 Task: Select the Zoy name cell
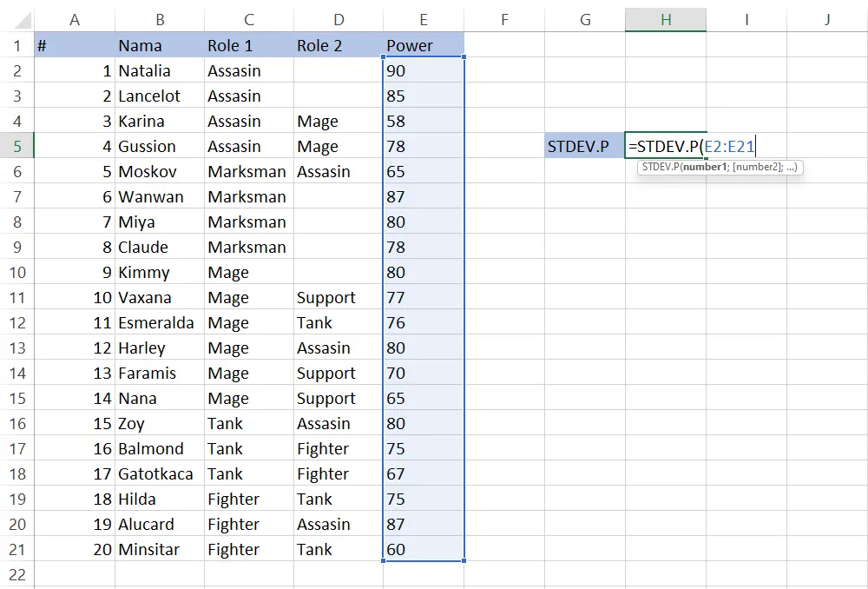tap(160, 423)
